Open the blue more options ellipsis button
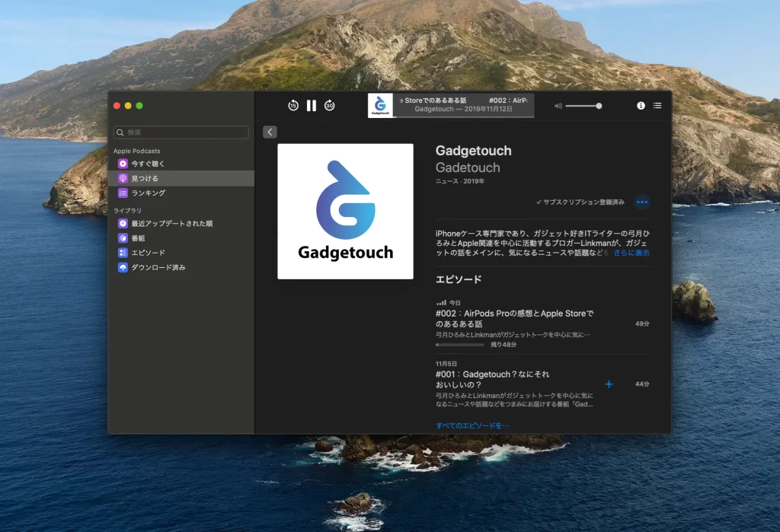Viewport: 780px width, 532px height. pos(642,202)
